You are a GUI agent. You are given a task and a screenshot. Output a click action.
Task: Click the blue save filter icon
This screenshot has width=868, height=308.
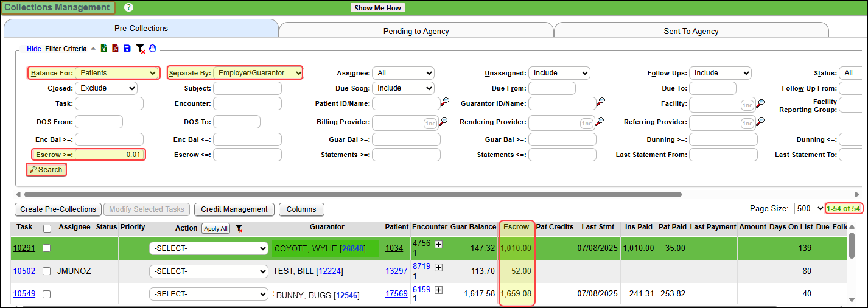127,49
